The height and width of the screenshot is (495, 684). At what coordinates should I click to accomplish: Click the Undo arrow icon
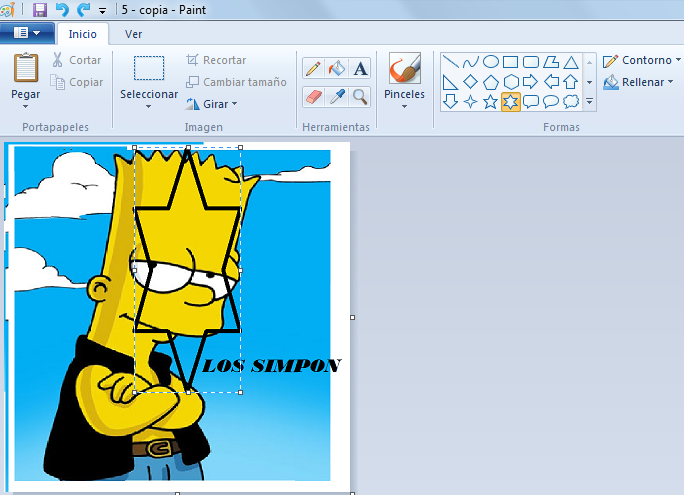62,10
